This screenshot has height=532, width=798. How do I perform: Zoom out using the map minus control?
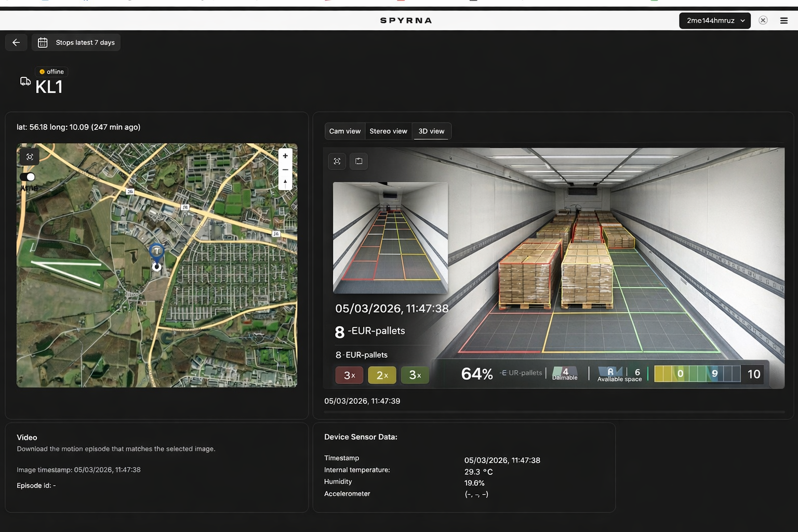tap(285, 169)
